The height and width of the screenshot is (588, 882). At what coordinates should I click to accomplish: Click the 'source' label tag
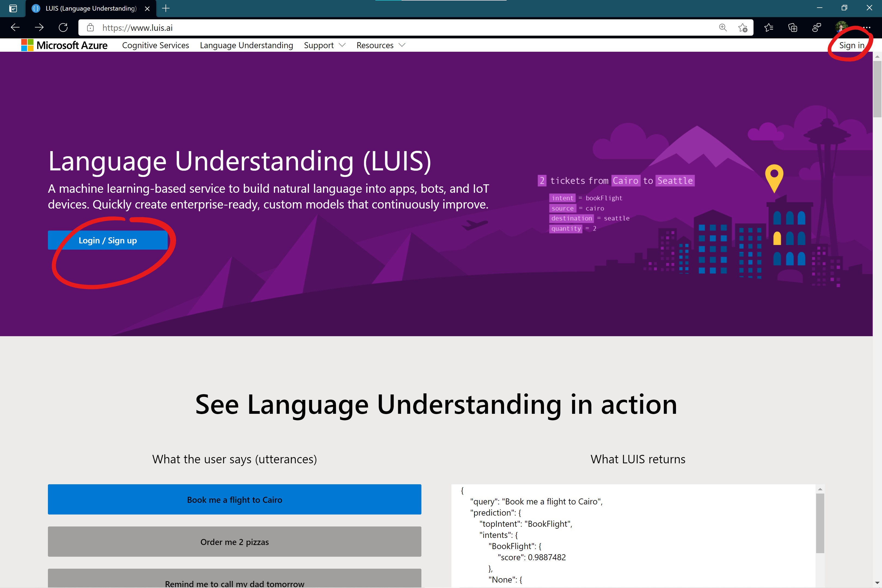click(x=562, y=208)
